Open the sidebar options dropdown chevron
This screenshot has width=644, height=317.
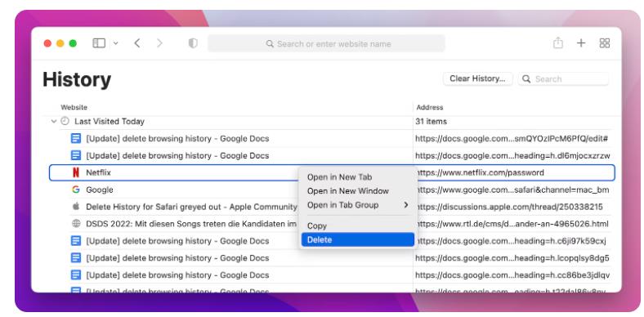click(x=116, y=43)
